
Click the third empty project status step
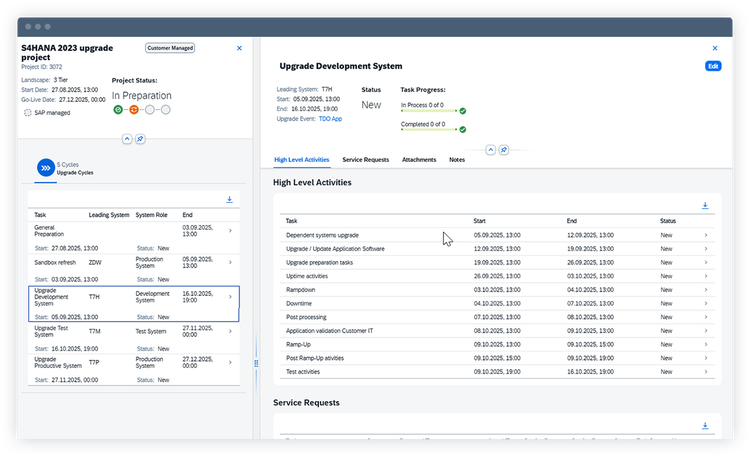(x=150, y=110)
